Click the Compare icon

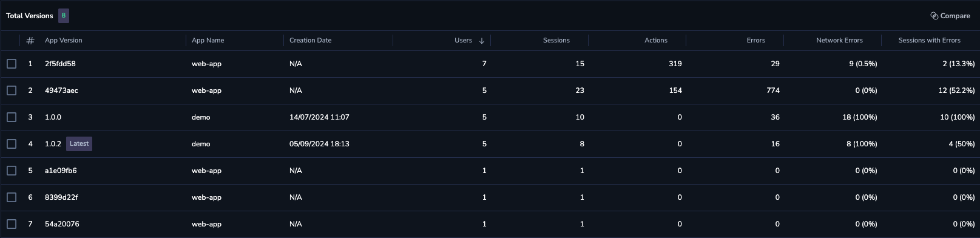click(934, 16)
